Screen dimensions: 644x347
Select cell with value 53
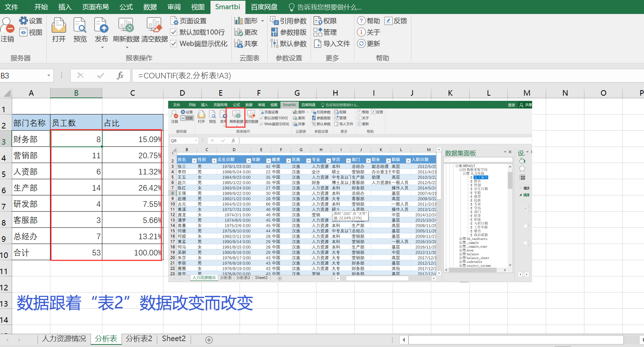76,252
